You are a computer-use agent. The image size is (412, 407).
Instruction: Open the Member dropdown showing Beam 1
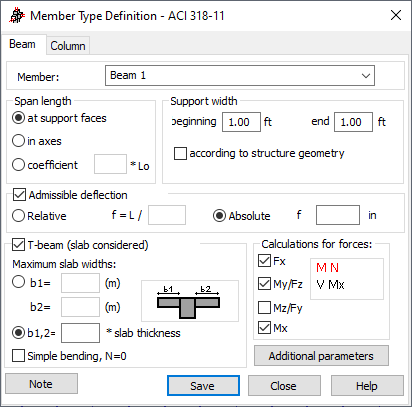240,75
